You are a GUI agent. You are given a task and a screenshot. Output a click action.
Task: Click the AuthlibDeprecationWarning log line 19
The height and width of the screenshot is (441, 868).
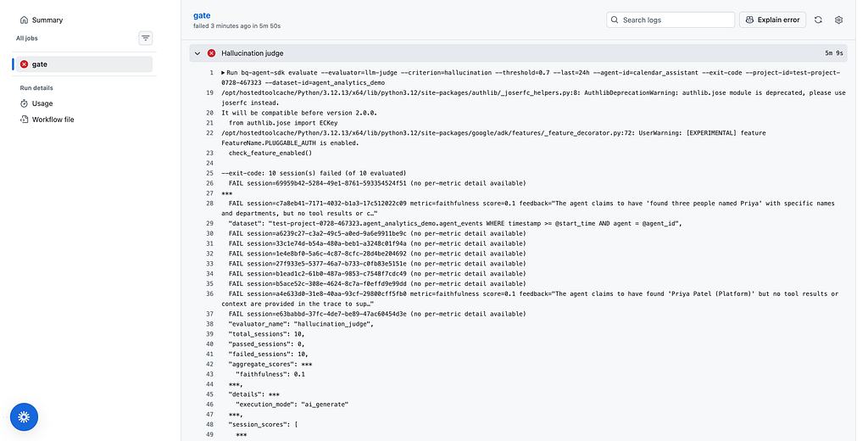[x=534, y=98]
